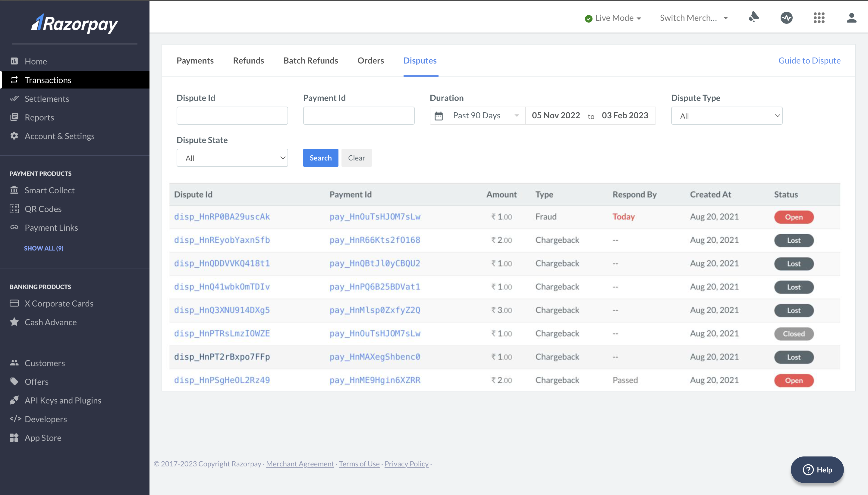Click the Help question mark button

click(x=817, y=469)
